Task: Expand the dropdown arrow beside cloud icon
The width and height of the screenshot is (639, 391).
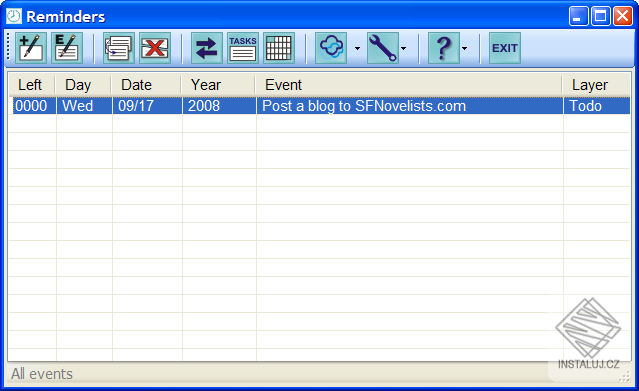Action: pos(357,49)
